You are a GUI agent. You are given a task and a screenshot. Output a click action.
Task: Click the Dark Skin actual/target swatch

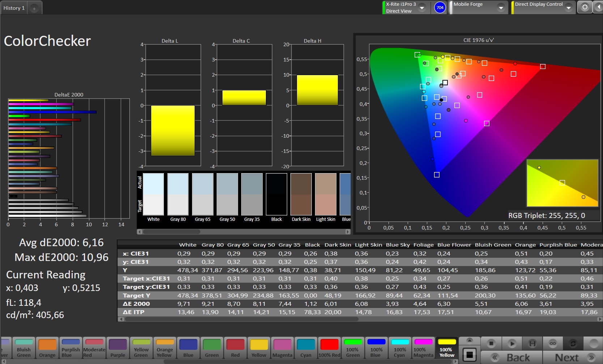(301, 194)
